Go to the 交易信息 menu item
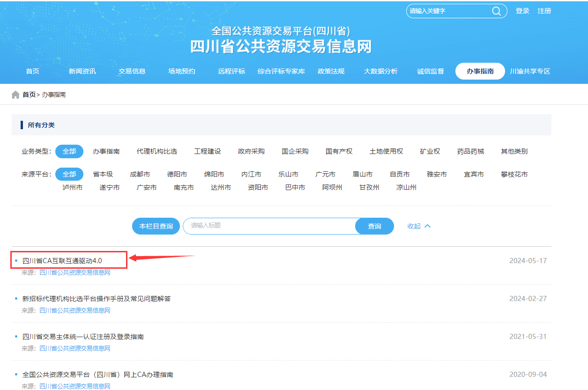The image size is (588, 390). click(132, 71)
